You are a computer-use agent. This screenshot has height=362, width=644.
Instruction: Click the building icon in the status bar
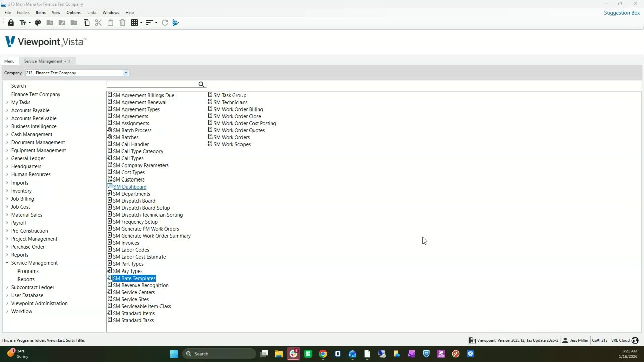click(x=472, y=340)
